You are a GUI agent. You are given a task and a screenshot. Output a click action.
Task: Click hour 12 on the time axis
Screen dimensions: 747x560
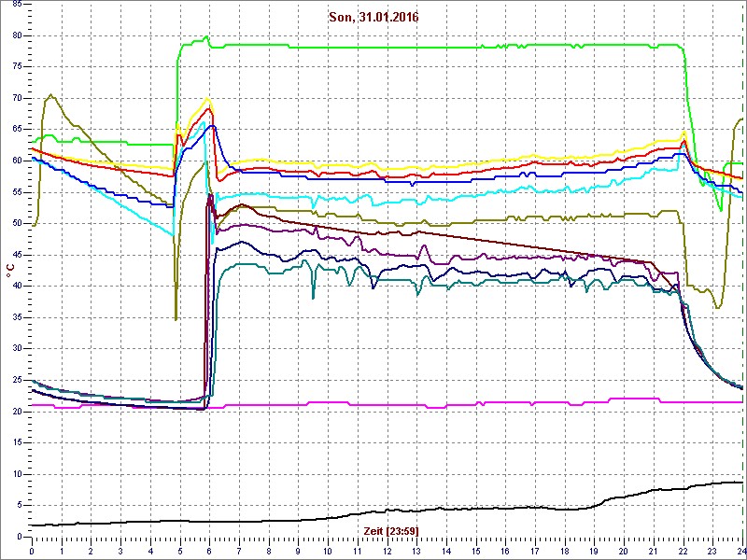point(388,550)
